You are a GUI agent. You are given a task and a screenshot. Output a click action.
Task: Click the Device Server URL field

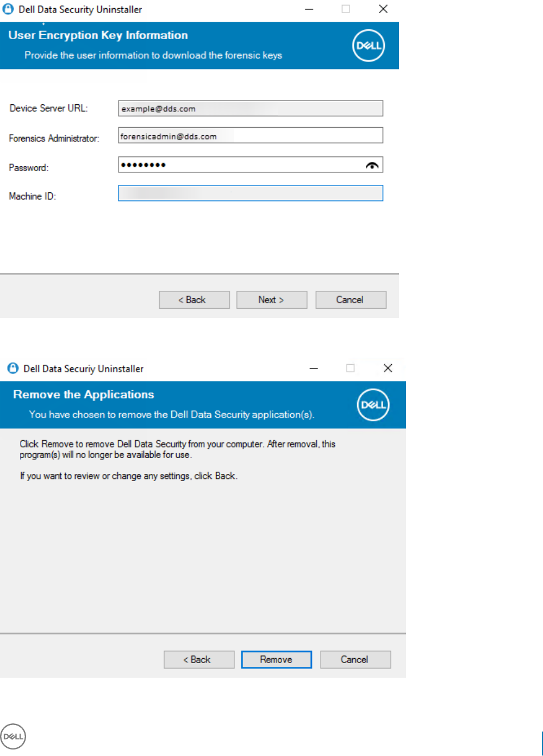[x=251, y=108]
